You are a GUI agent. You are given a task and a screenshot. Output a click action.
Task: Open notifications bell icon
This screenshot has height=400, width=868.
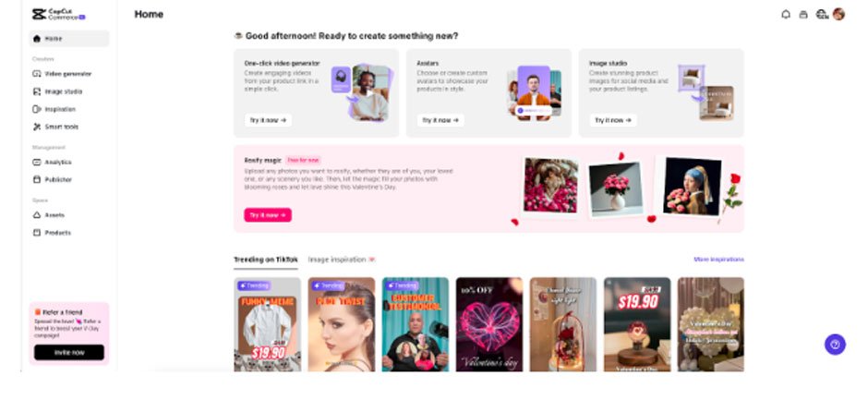[786, 15]
